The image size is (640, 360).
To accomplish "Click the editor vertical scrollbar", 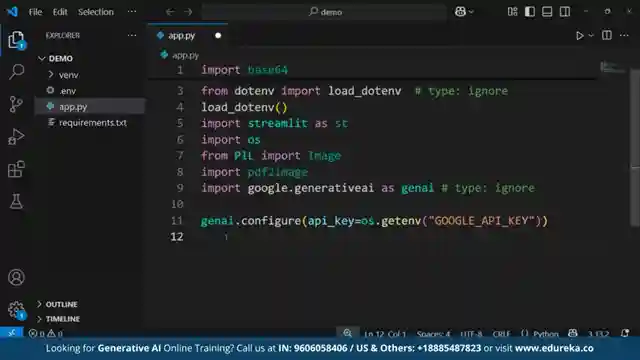I will pos(635,147).
